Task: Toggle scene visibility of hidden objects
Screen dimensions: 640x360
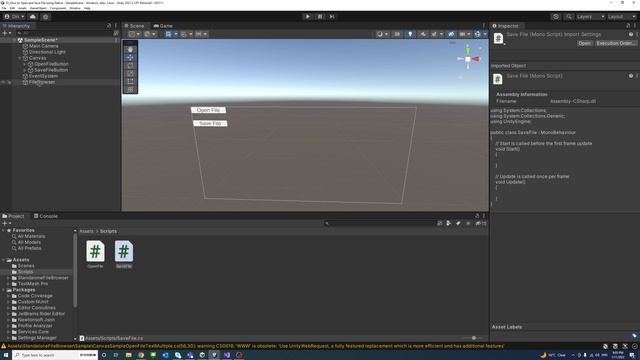Action: (x=451, y=34)
